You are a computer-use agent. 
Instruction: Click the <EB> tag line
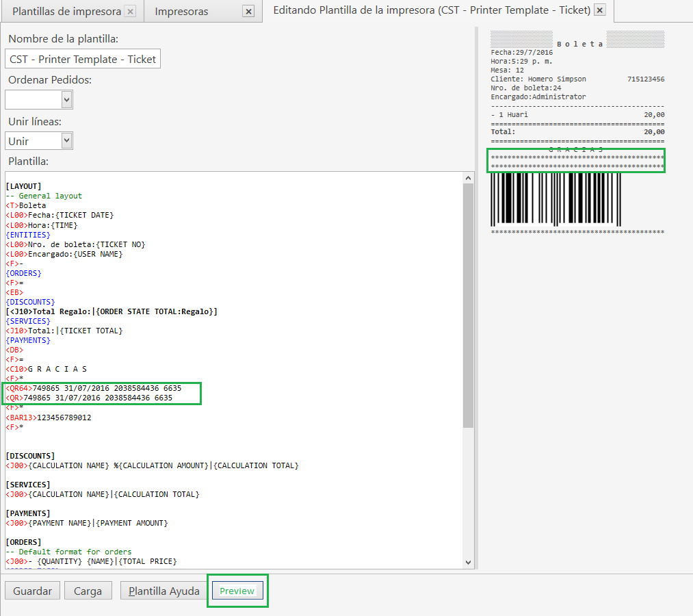(x=14, y=292)
